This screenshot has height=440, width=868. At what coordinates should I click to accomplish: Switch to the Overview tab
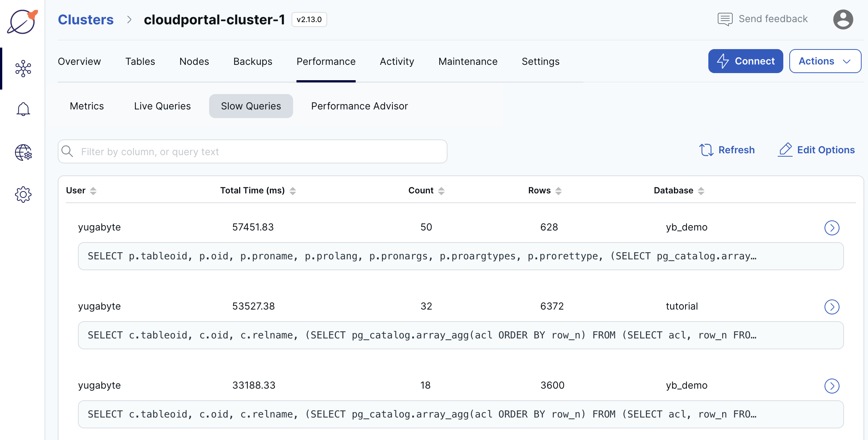(x=79, y=61)
